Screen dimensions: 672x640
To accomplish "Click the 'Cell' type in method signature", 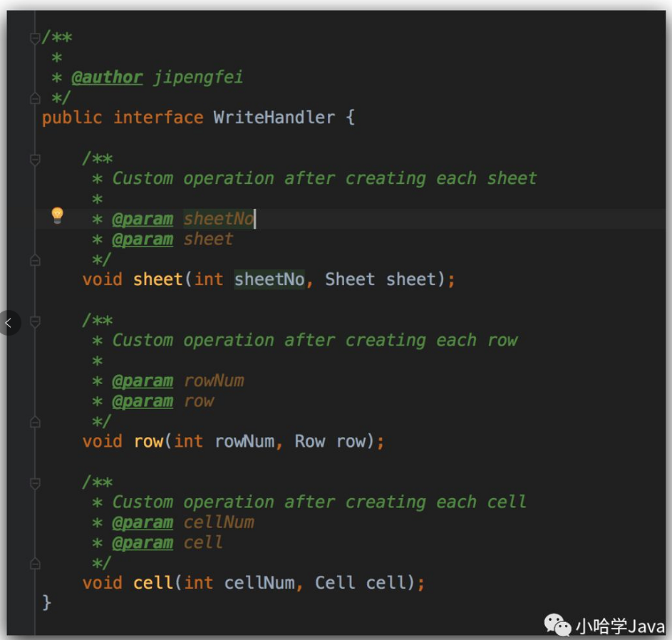I will click(x=335, y=583).
